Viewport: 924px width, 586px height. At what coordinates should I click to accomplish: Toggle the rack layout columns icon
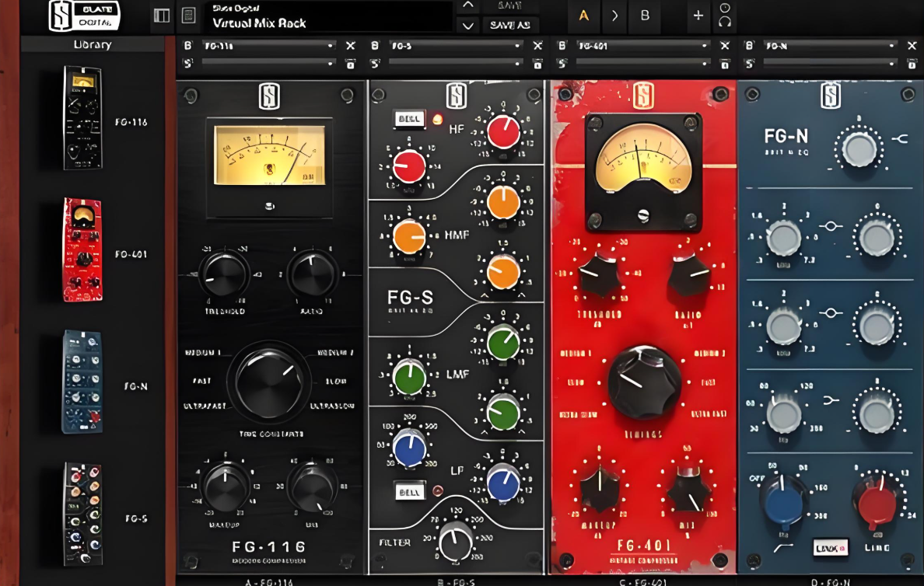tap(162, 16)
